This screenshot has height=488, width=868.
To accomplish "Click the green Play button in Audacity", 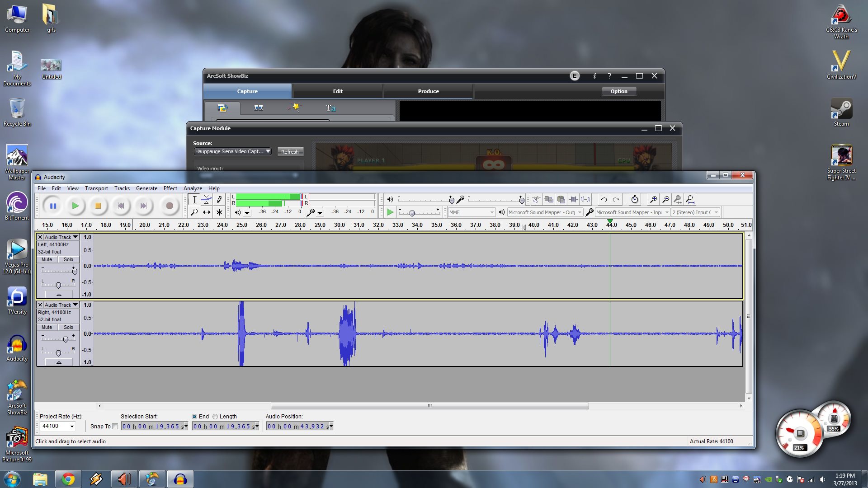I will click(x=75, y=206).
